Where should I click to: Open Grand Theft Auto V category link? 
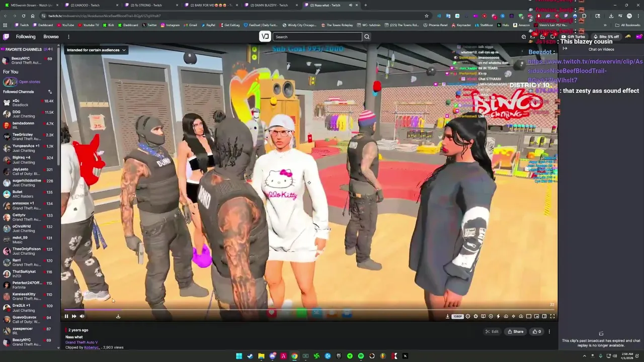pos(82,342)
